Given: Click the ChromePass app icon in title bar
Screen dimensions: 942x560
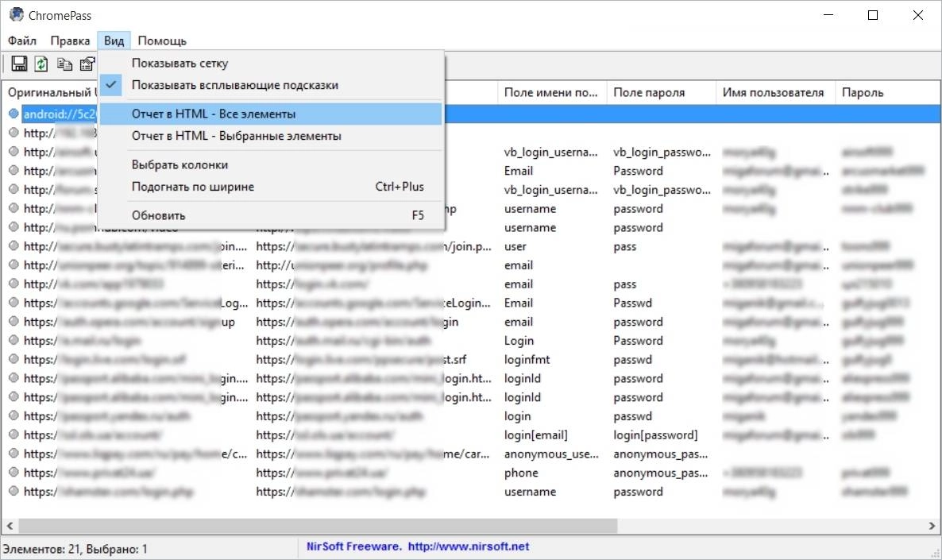Looking at the screenshot, I should pyautogui.click(x=16, y=14).
